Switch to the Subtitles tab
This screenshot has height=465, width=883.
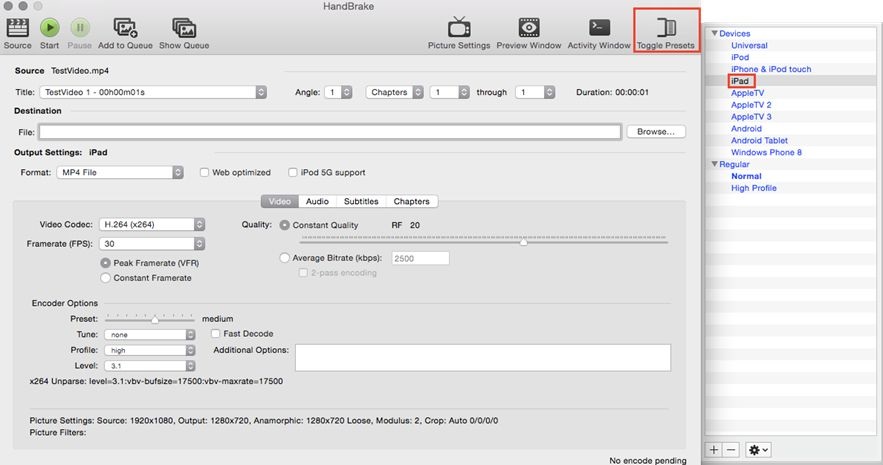[x=361, y=201]
